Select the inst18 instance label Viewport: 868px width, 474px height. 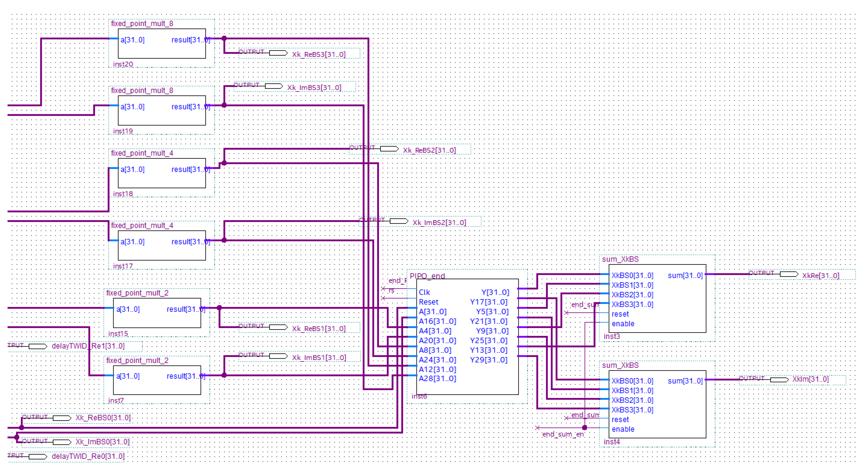coord(123,194)
